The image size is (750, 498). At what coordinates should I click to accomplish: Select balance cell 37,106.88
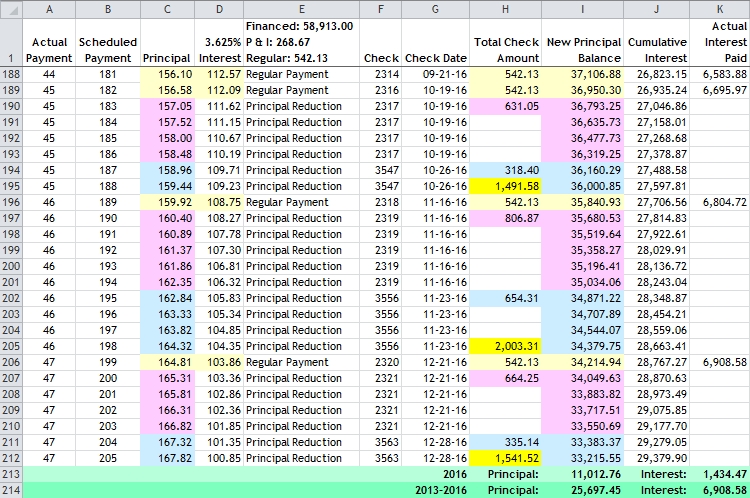tap(583, 74)
